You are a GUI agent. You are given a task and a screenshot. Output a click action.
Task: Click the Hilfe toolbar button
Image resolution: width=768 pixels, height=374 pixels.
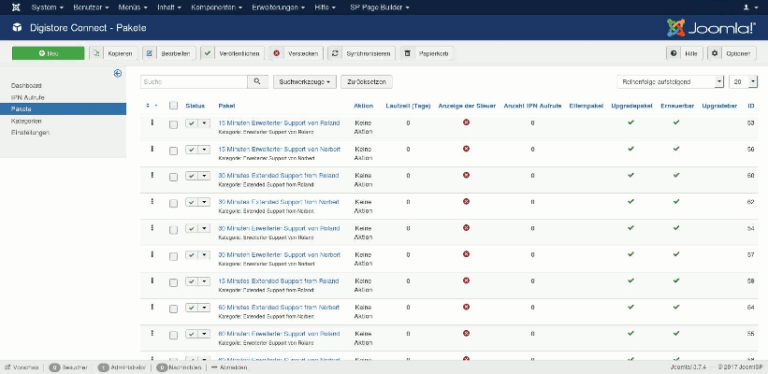pos(685,53)
